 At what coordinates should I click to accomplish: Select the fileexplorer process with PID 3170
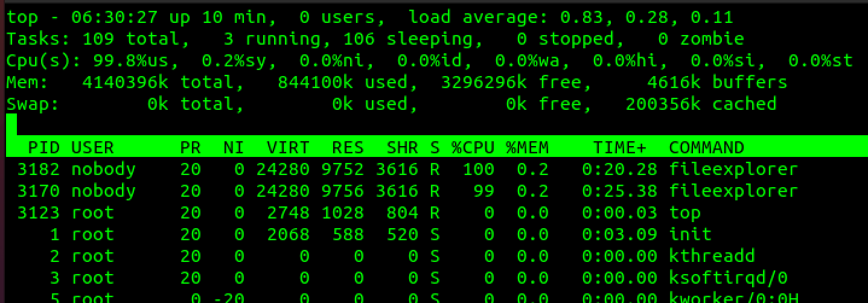pos(733,191)
